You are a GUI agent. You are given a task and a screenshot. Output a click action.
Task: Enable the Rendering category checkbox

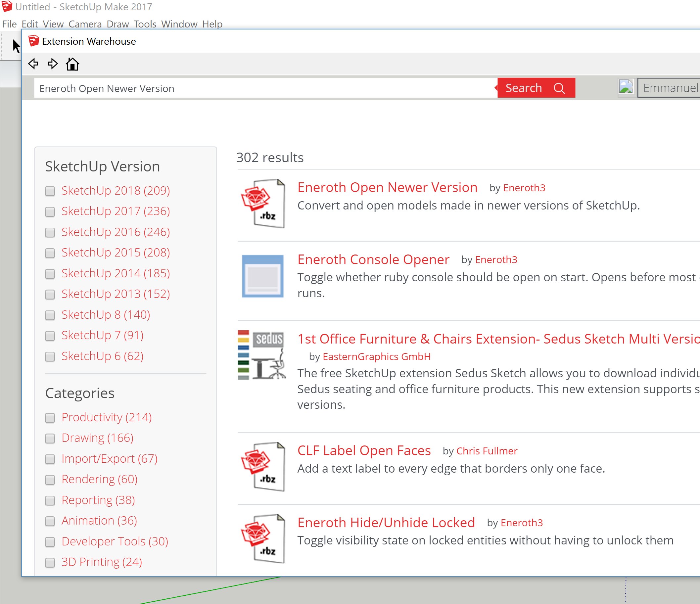click(x=50, y=480)
